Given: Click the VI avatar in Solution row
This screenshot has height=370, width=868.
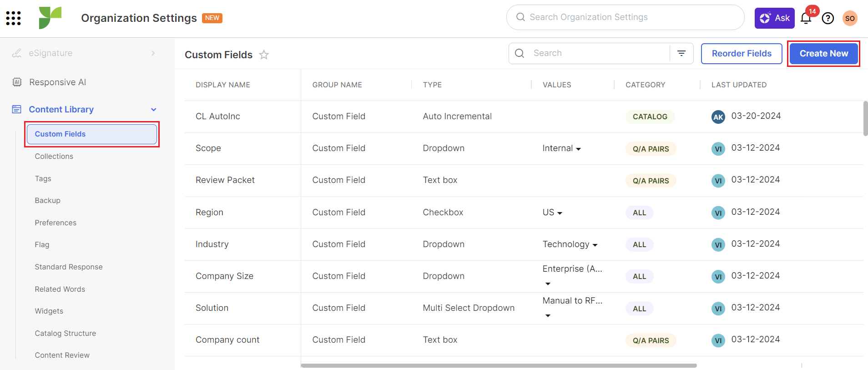Looking at the screenshot, I should point(718,308).
